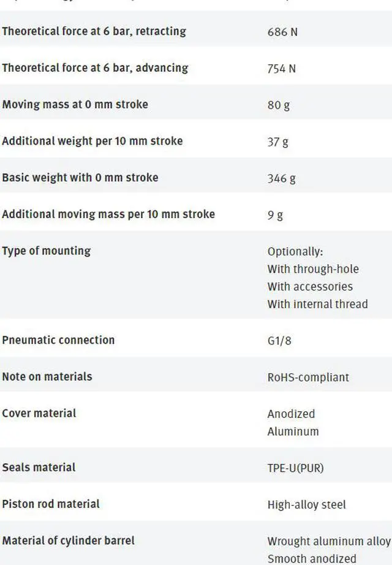Click the "Type of mounting" label
This screenshot has height=565, width=392.
pos(46,251)
